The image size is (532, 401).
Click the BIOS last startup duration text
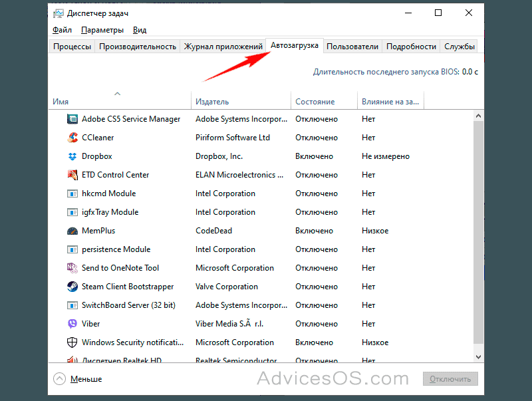point(395,72)
